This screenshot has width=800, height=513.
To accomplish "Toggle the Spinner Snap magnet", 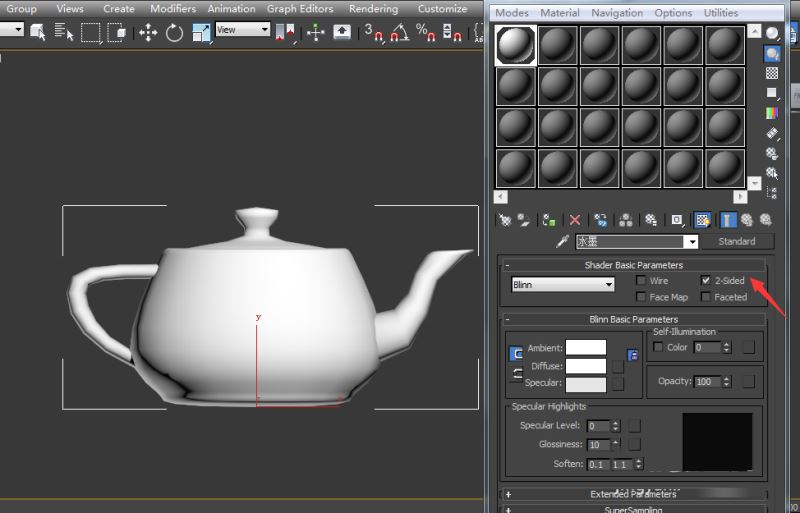I will tap(452, 32).
